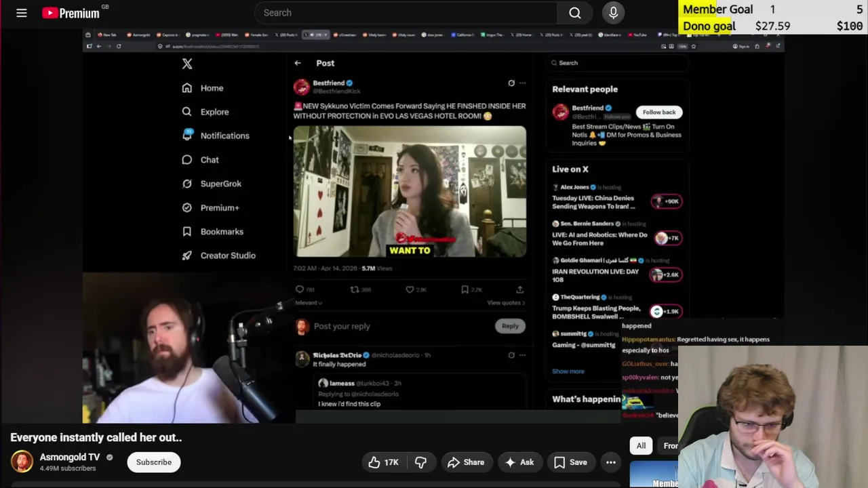Open summit1g Gaming live item
Viewport: 868px width, 488px height.
pyautogui.click(x=586, y=340)
